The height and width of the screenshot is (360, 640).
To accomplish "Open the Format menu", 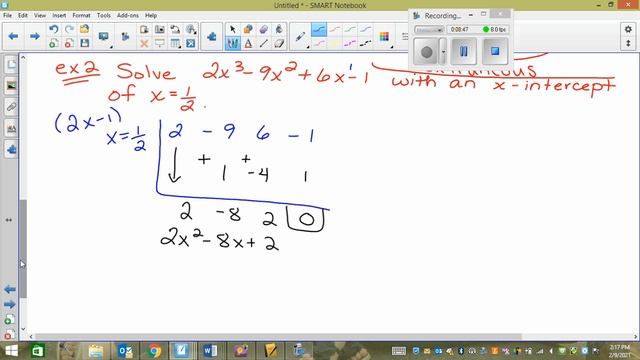I will (81, 16).
